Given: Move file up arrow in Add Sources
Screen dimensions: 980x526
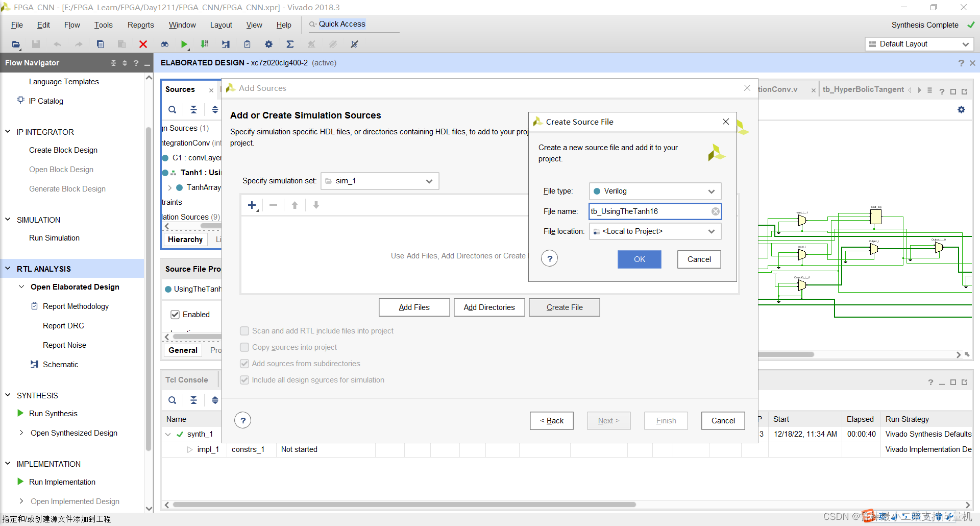Looking at the screenshot, I should [x=295, y=205].
